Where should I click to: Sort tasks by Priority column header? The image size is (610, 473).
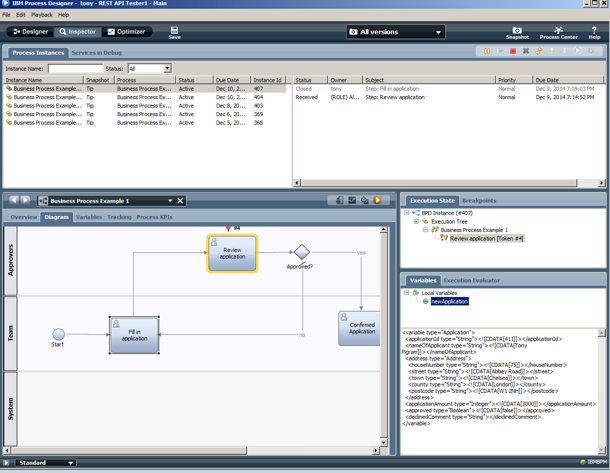514,80
